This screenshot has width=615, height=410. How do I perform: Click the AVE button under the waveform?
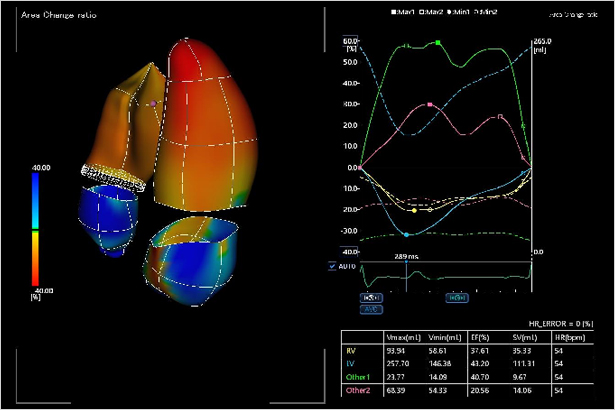point(370,309)
